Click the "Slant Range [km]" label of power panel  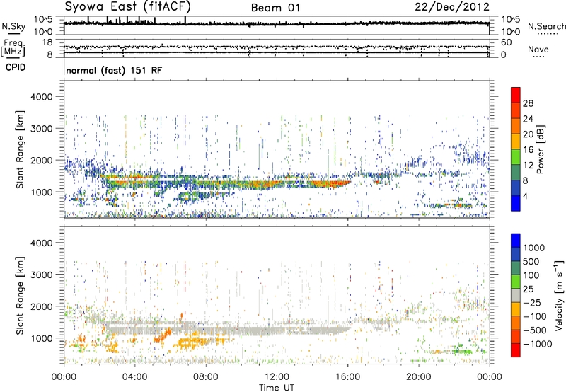click(x=20, y=149)
